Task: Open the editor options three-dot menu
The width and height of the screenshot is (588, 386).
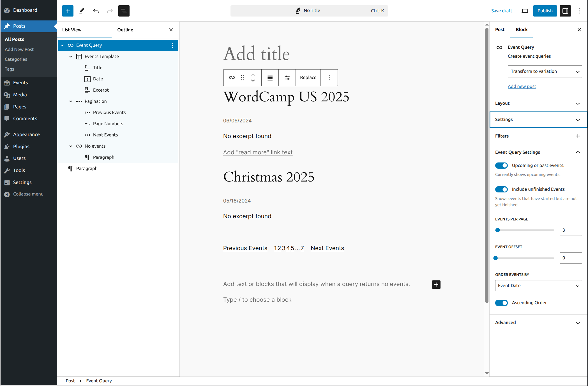Action: pyautogui.click(x=579, y=11)
